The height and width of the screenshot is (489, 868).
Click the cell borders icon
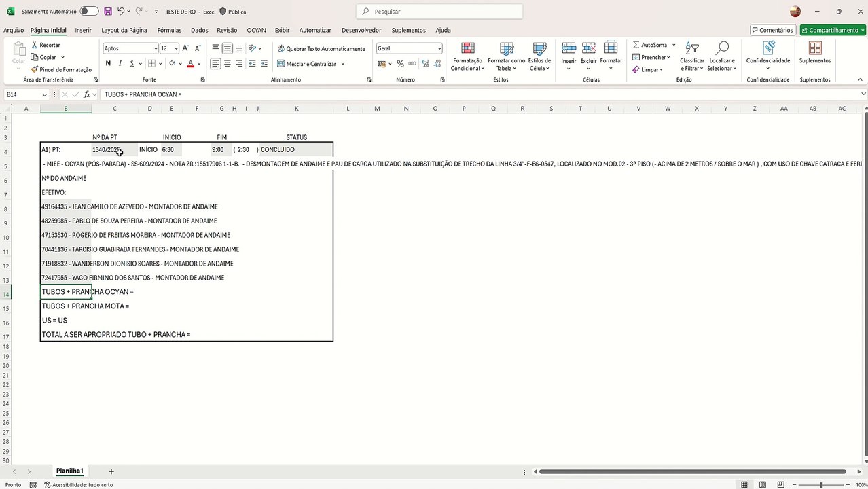(x=151, y=63)
